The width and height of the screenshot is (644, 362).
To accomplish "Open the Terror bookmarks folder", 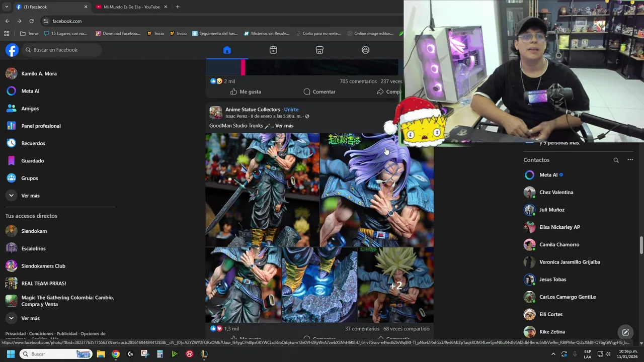I will coord(29,34).
